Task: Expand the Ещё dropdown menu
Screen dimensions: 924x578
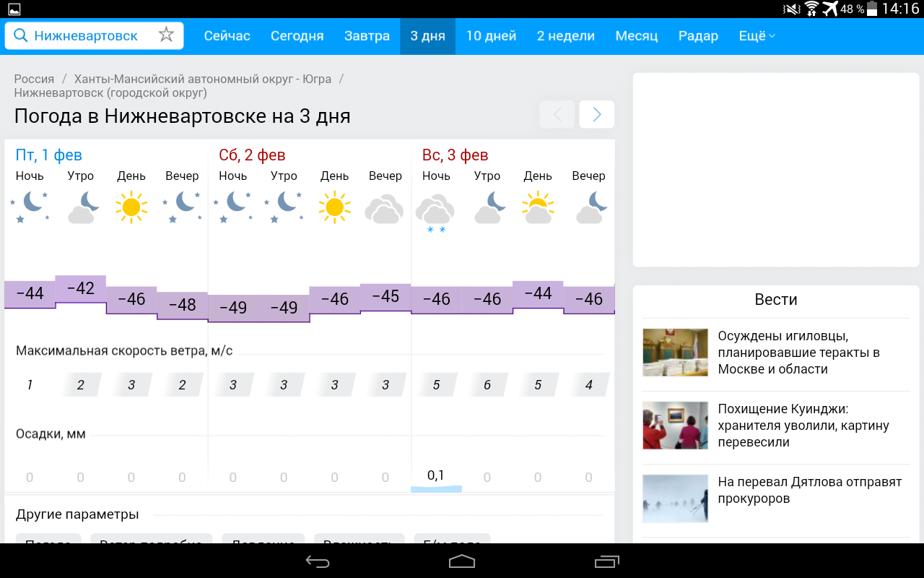Action: pos(757,36)
